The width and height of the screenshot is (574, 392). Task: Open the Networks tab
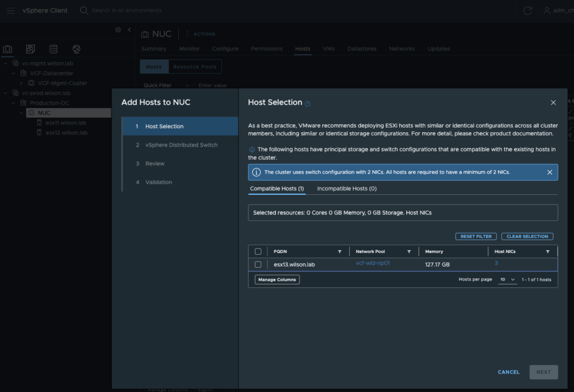click(402, 49)
